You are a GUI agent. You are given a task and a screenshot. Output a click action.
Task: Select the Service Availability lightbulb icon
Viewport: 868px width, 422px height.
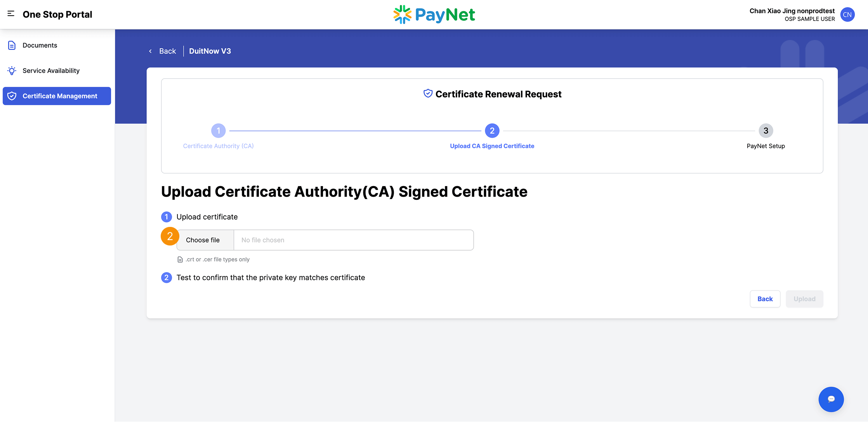(x=11, y=71)
